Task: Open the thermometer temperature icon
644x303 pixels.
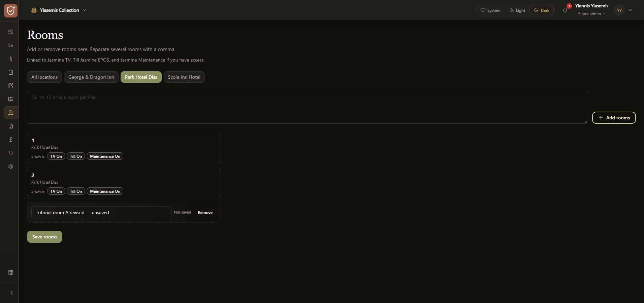Action: tap(11, 59)
